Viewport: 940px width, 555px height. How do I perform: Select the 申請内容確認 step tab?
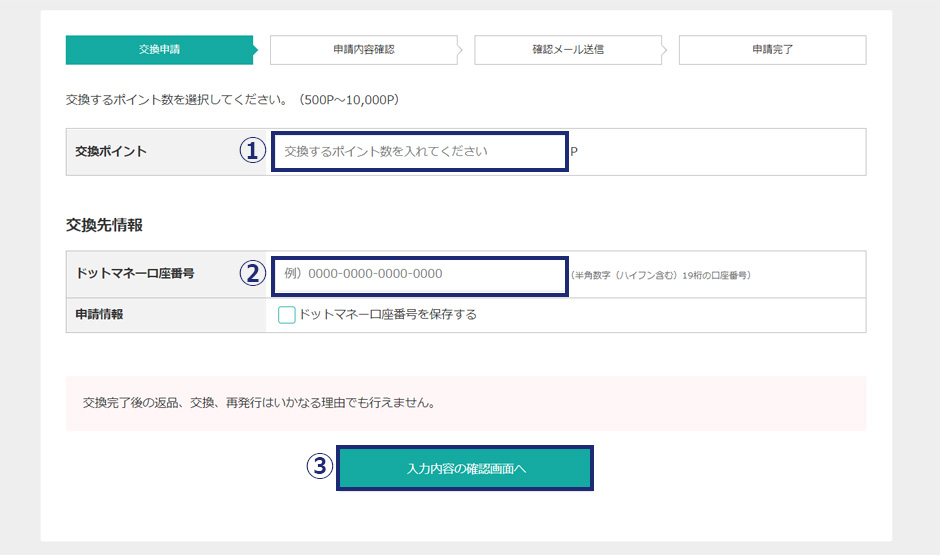[364, 49]
